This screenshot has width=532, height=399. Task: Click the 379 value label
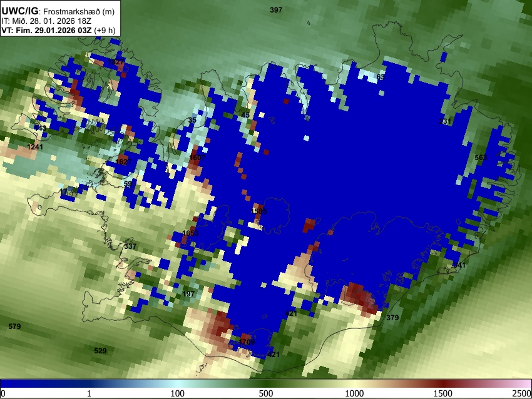click(x=392, y=317)
